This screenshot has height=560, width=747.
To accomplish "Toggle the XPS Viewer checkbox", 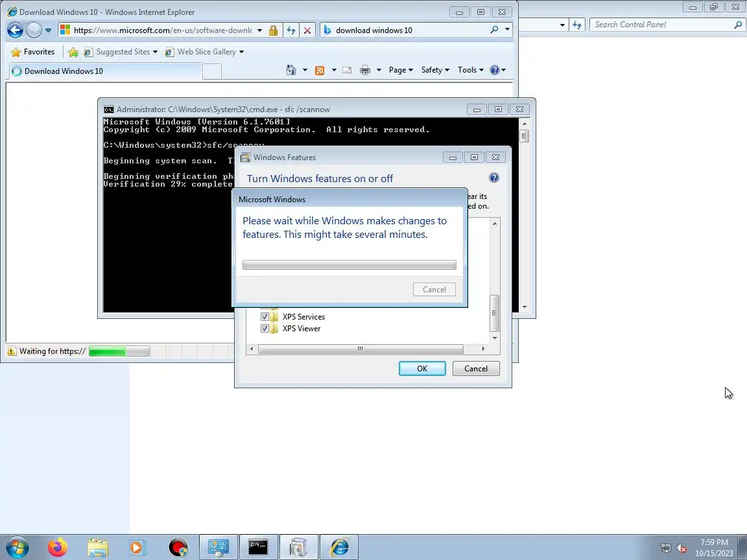I will pyautogui.click(x=265, y=329).
